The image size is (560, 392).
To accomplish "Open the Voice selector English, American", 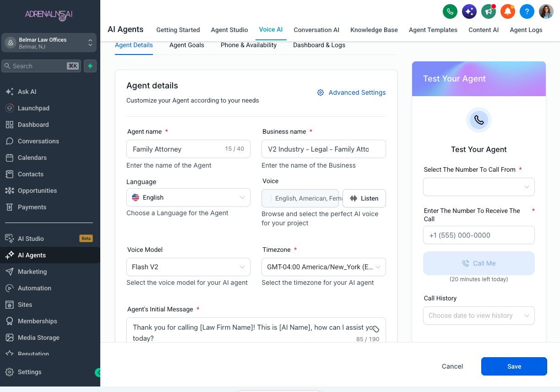I will tap(300, 198).
